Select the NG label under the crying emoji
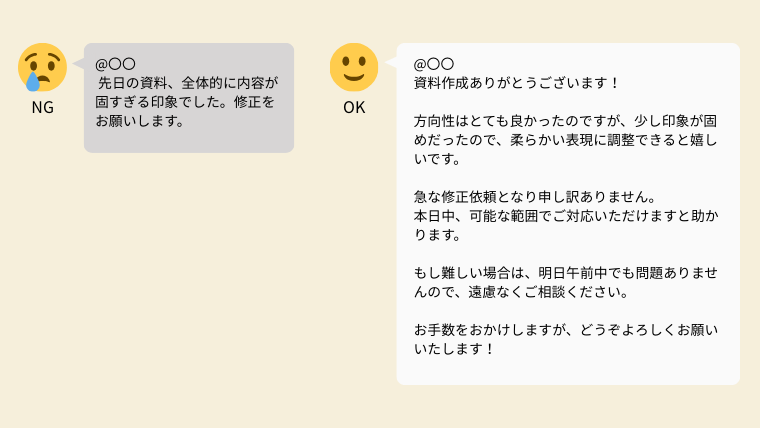This screenshot has width=760, height=428. pyautogui.click(x=42, y=106)
